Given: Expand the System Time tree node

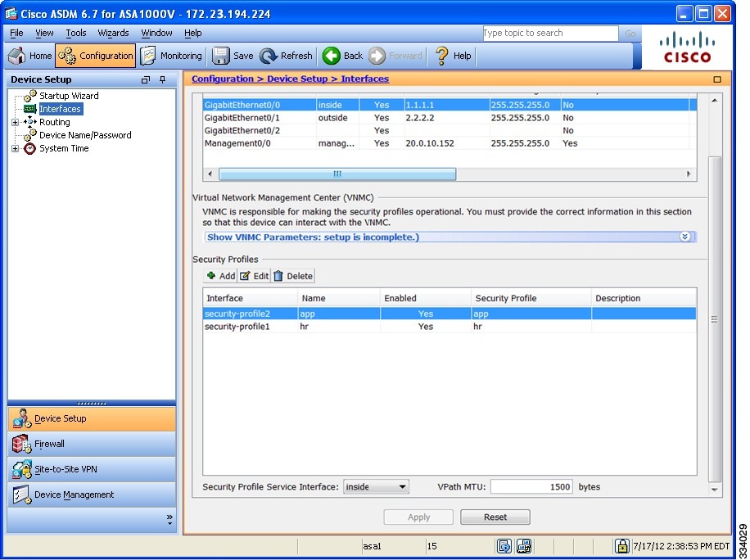Looking at the screenshot, I should click(x=15, y=149).
